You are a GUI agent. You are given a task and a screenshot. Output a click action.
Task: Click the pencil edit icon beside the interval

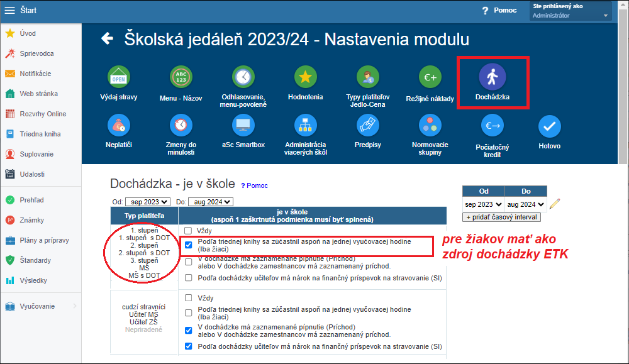click(554, 204)
